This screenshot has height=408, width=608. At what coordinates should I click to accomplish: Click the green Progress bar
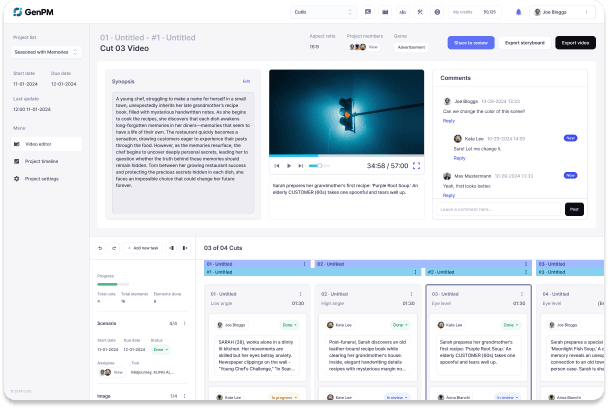click(113, 284)
